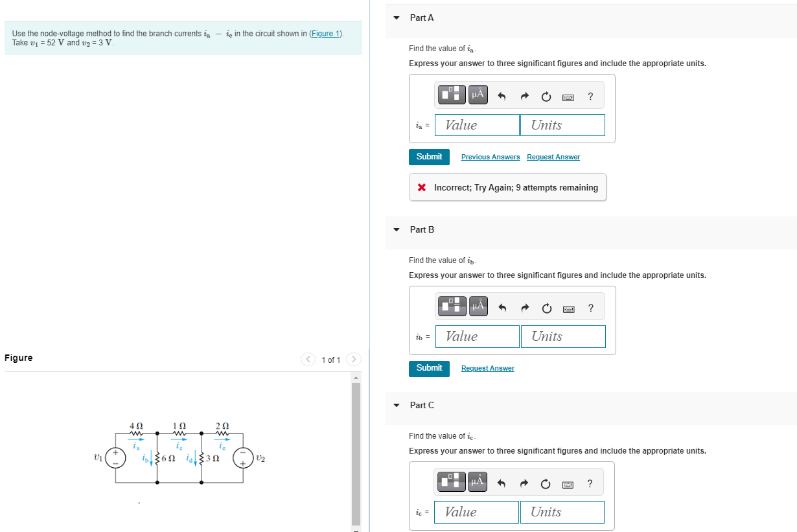Viewport: 797px width, 532px height.
Task: Click the help question mark in Part B toolbar
Action: (590, 308)
